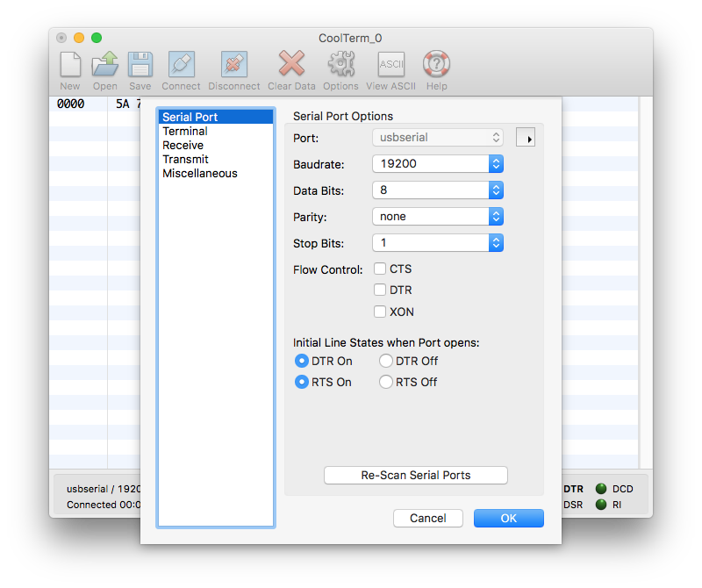Viewport: 702px width, 588px height.
Task: Open the Data Bits dropdown
Action: coord(438,190)
